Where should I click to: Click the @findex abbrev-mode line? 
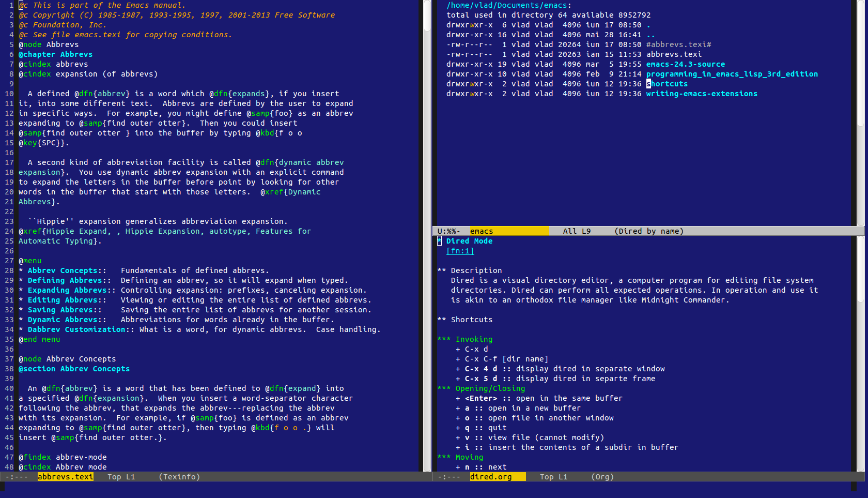[x=63, y=457]
